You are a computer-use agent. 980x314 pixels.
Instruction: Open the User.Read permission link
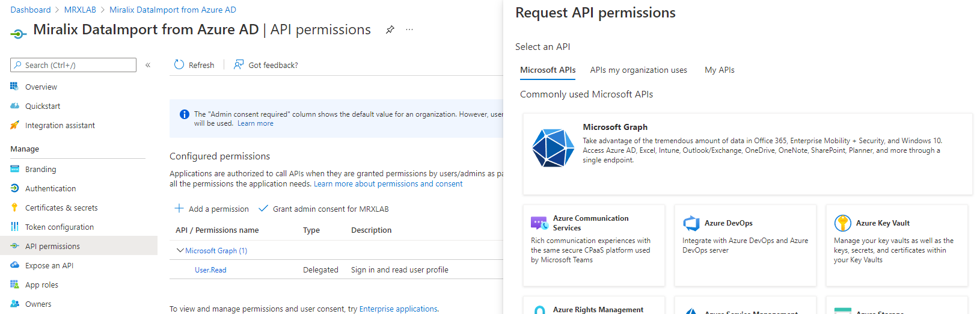[x=210, y=270]
